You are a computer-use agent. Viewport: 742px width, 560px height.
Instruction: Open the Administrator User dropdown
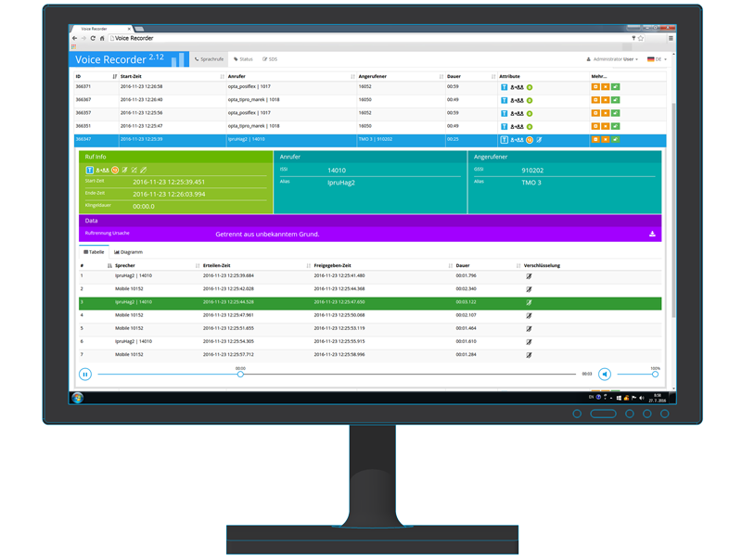[x=613, y=59]
